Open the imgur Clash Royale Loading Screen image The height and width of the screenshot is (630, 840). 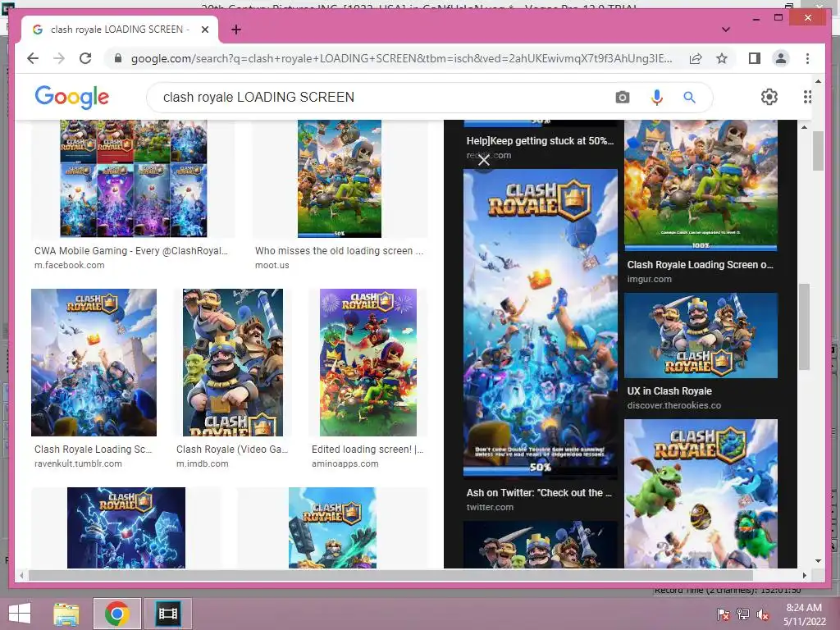pos(701,185)
